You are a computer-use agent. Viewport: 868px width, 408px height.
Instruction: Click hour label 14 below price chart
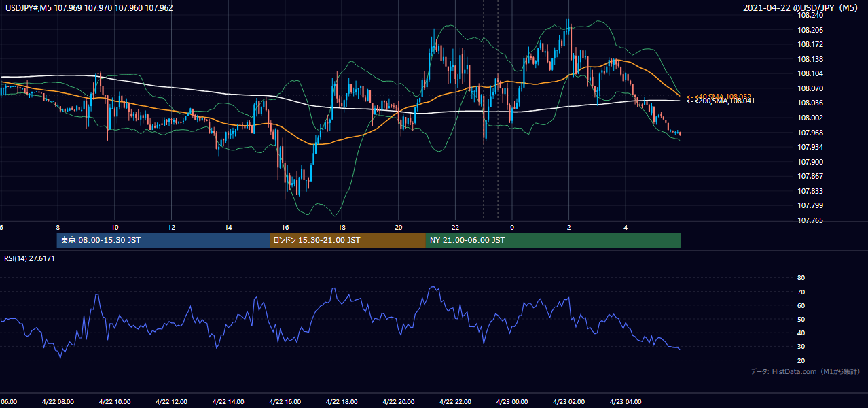[x=228, y=228]
